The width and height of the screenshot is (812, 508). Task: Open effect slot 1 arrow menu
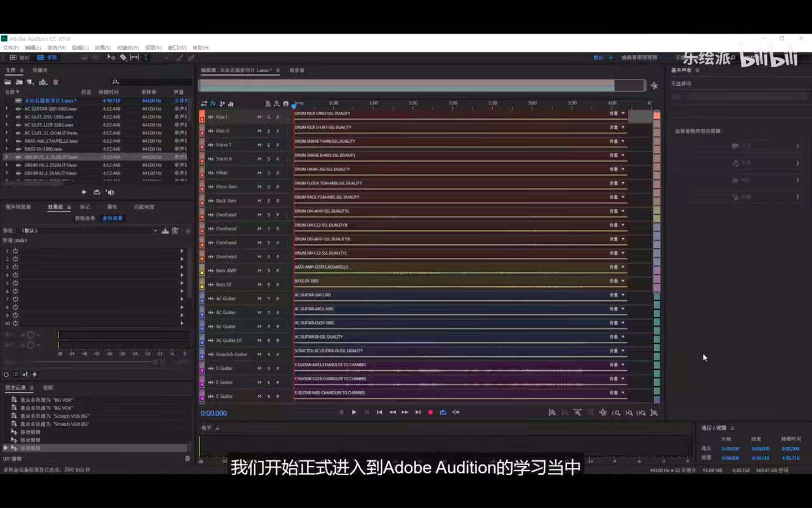tap(182, 251)
